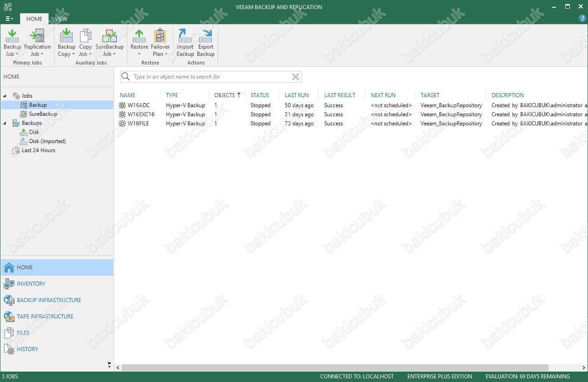Open the TAPE INFRASTRUCTURE view
The width and height of the screenshot is (588, 382).
click(57, 317)
